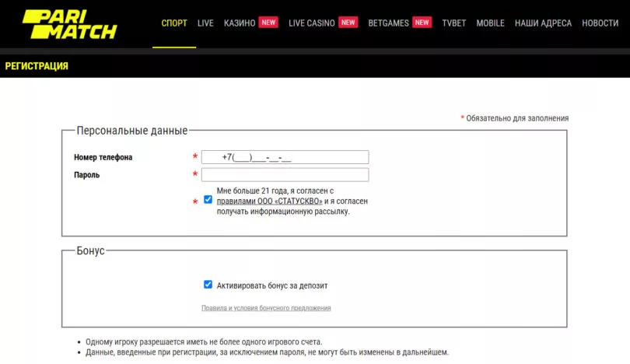Click the NEW badge beside КАЗИНО
The width and height of the screenshot is (630, 364).
(268, 23)
